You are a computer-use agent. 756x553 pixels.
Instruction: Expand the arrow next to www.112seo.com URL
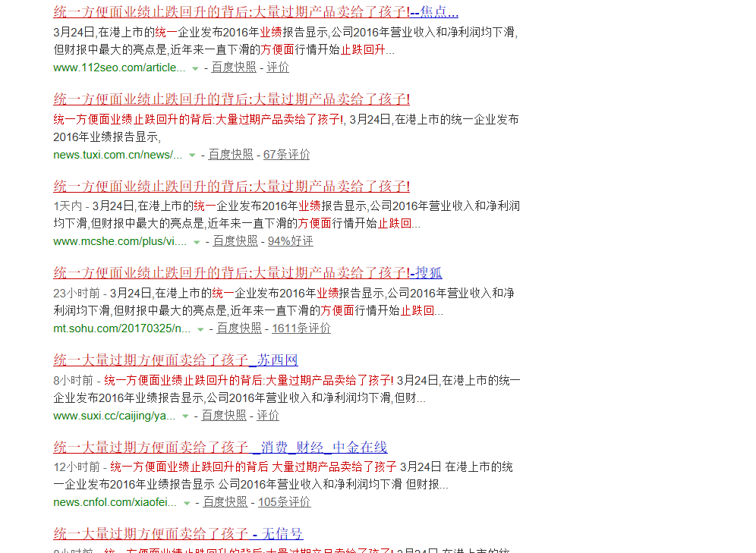pos(195,68)
